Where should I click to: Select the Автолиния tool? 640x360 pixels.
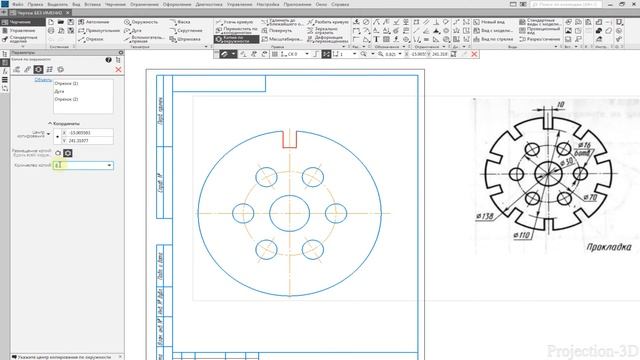(x=93, y=22)
